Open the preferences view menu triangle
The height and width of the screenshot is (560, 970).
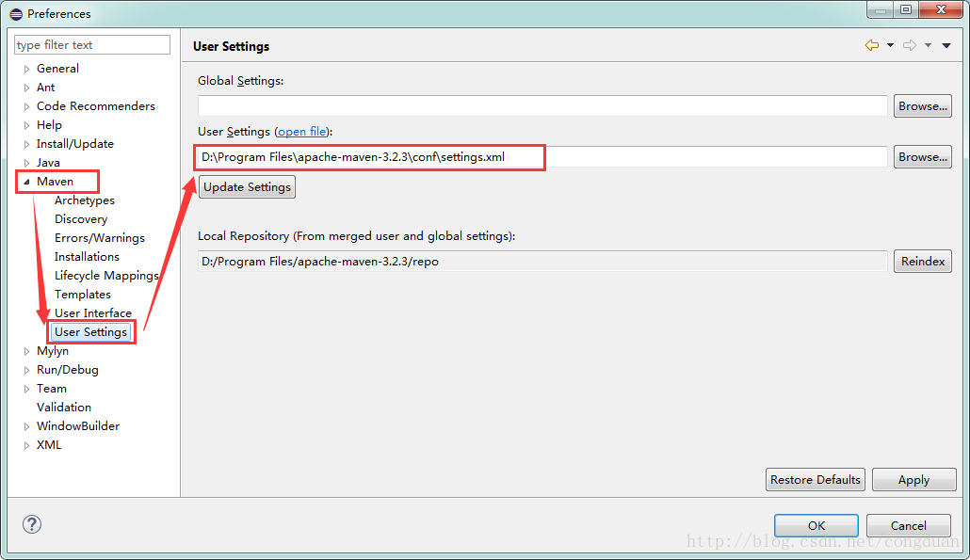coord(946,45)
